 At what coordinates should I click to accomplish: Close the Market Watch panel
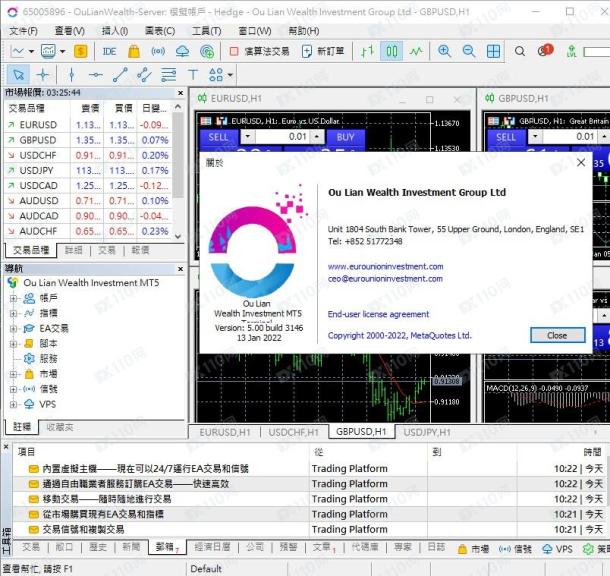181,93
